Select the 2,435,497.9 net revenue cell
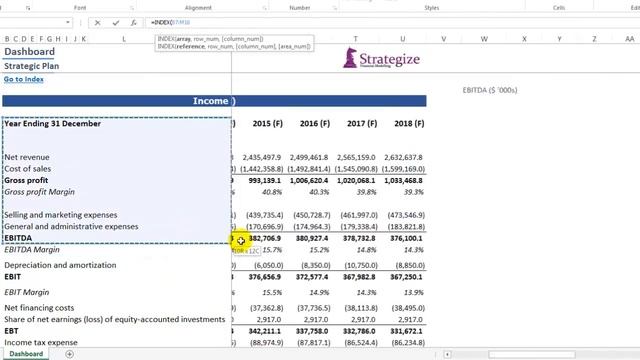Screen dimensions: 640x360 click(262, 157)
